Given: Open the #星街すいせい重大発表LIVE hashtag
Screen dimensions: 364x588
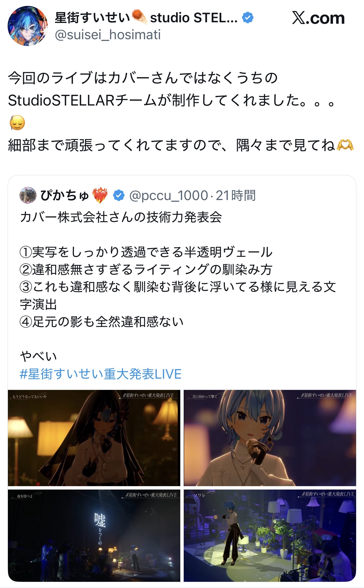Looking at the screenshot, I should coord(101,374).
